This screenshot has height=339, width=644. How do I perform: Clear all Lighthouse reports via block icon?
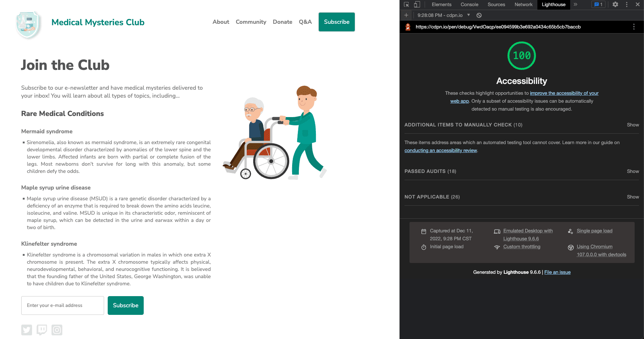(x=479, y=15)
